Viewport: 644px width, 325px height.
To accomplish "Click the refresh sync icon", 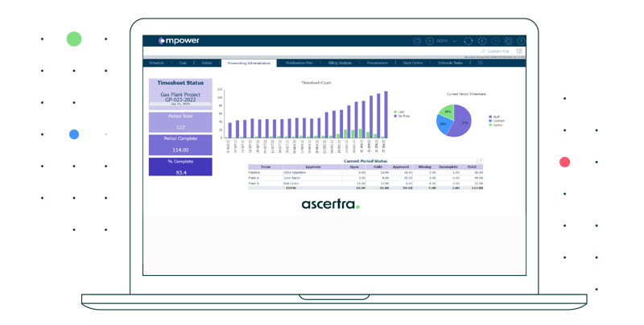I will coord(469,41).
